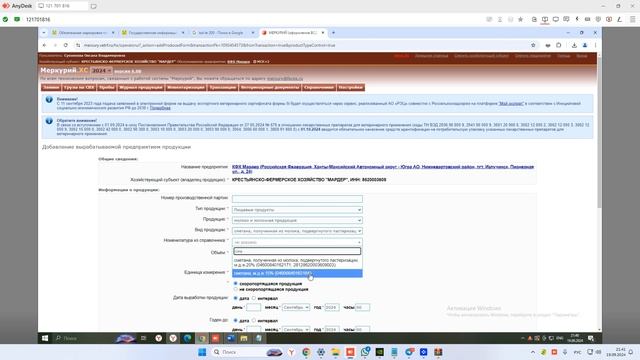The width and height of the screenshot is (640, 360).
Task: Open the browser downloads icon
Action: 574,45
